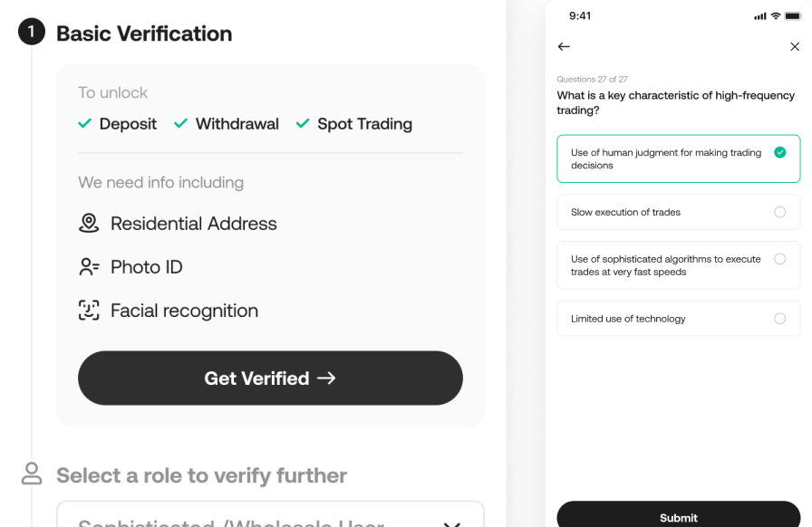Click the role user silhouette icon
The width and height of the screenshot is (812, 527).
tap(32, 474)
